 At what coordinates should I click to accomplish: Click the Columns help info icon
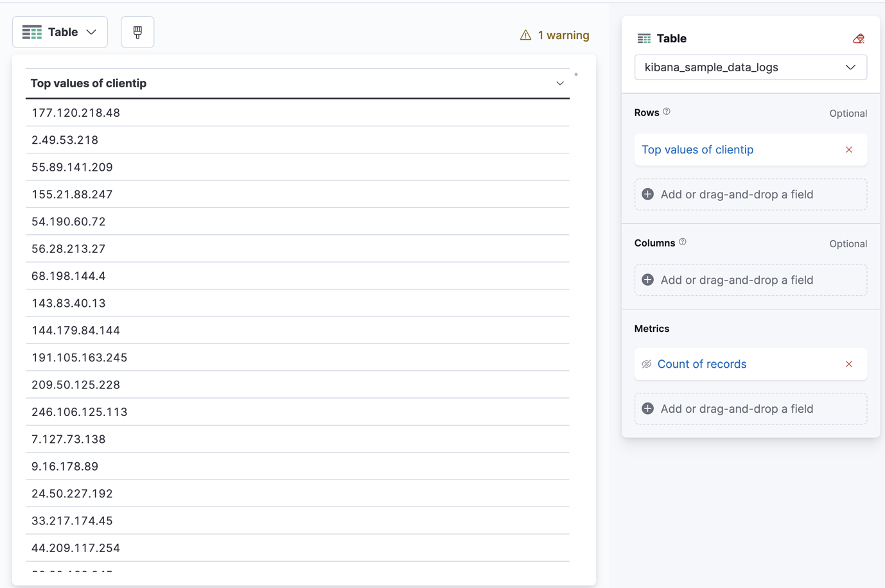coord(683,242)
